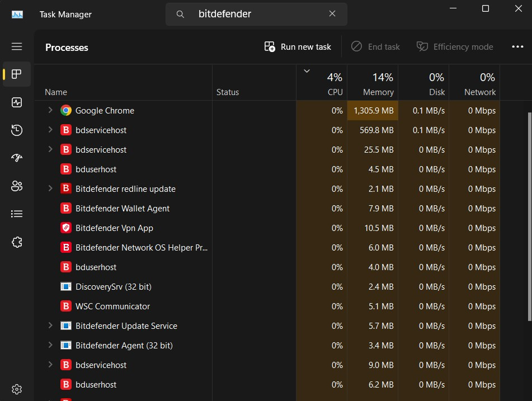This screenshot has width=532, height=401.
Task: Click the WSC Communicator icon
Action: [66, 306]
